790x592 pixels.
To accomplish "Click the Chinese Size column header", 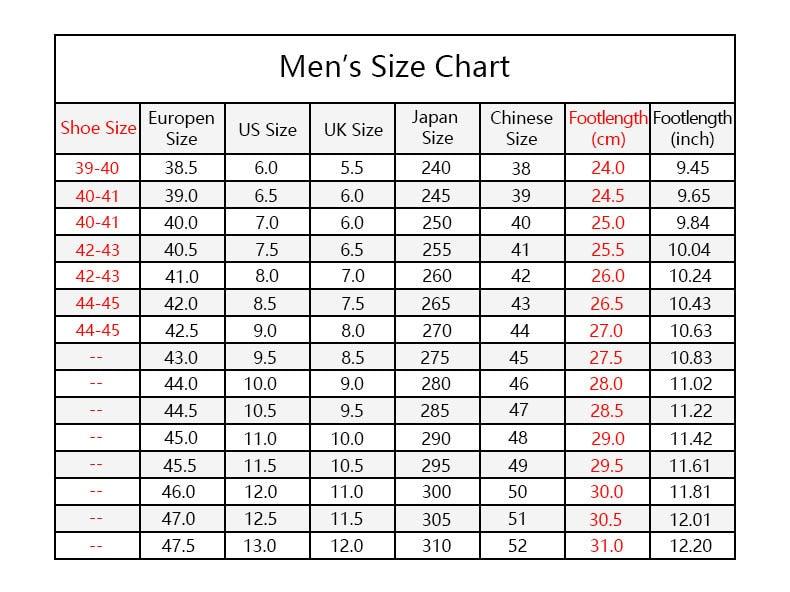I will click(521, 128).
